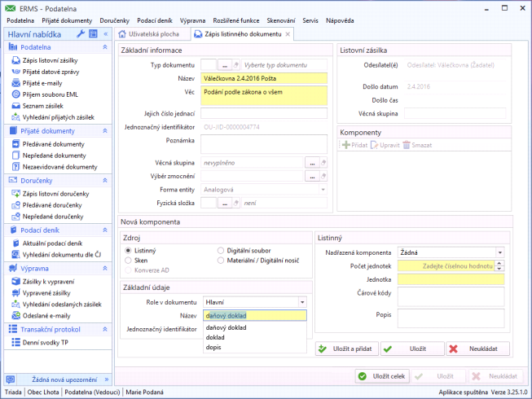
Task: Click Přidat in Komponenty toolbar
Action: pos(354,145)
